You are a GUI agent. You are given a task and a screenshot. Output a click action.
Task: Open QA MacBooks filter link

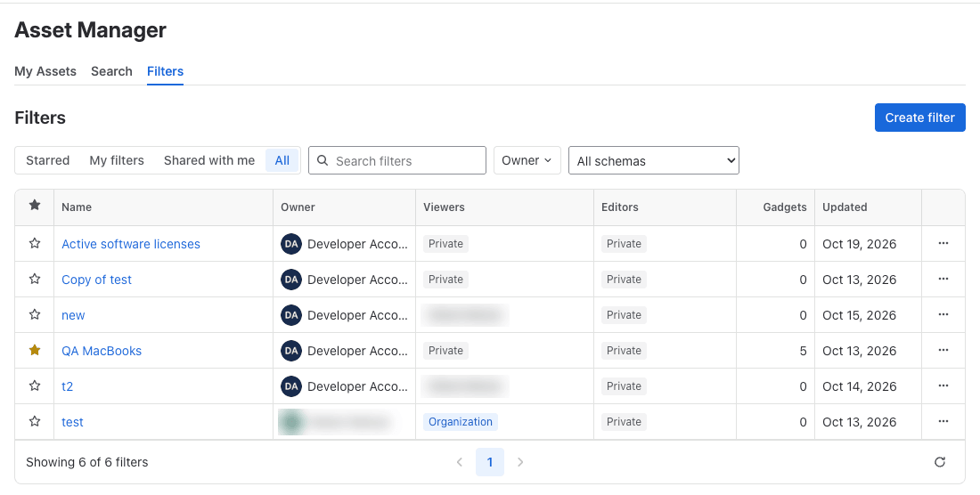[102, 351]
